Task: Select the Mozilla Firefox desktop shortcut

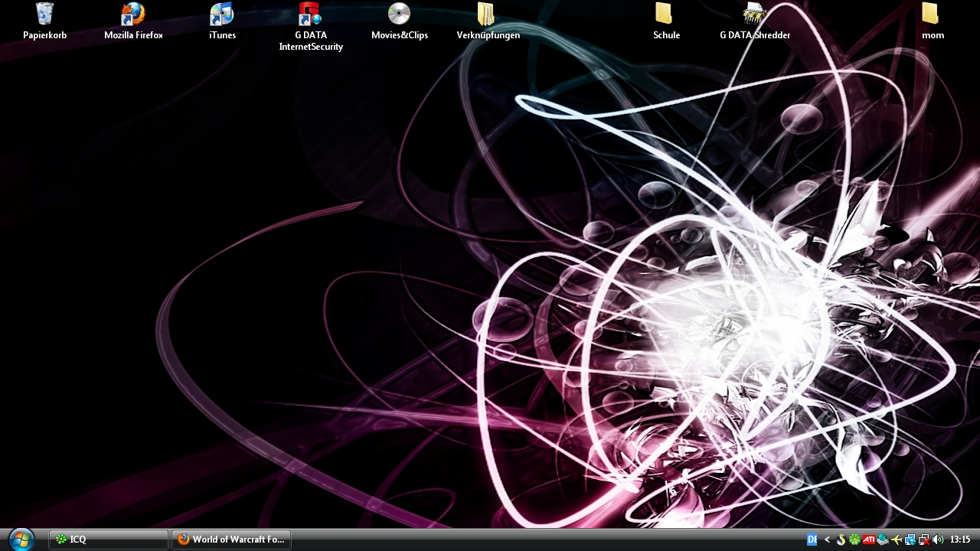Action: point(133,21)
